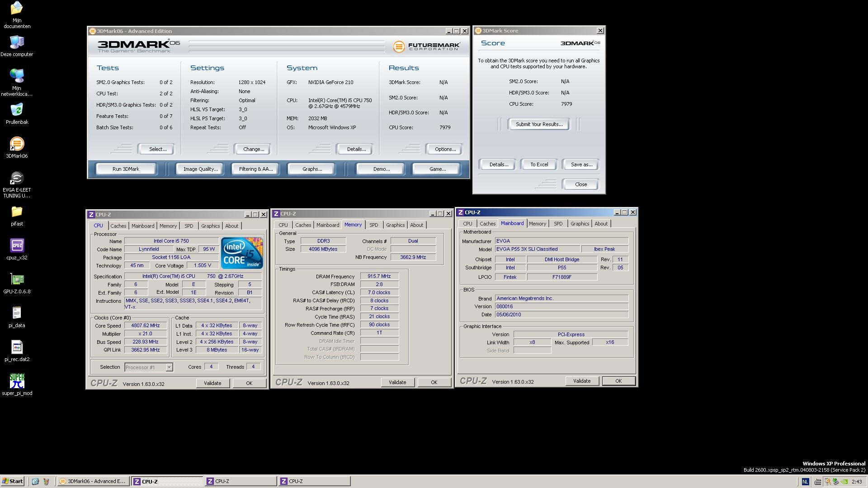The width and height of the screenshot is (868, 488).
Task: Click Save as... button
Action: (581, 164)
